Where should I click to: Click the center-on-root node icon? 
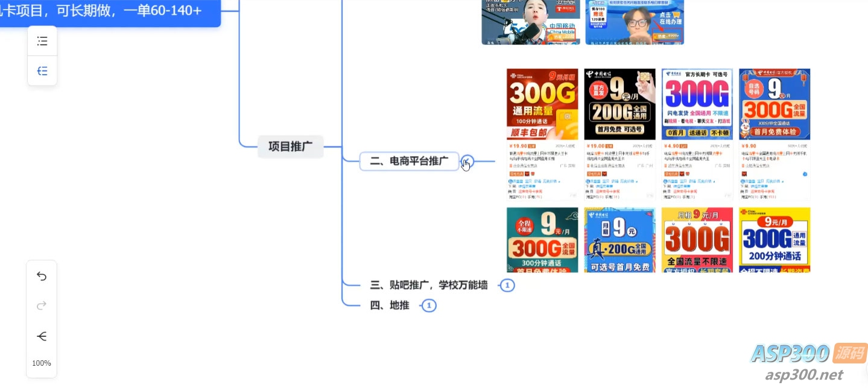(x=42, y=336)
